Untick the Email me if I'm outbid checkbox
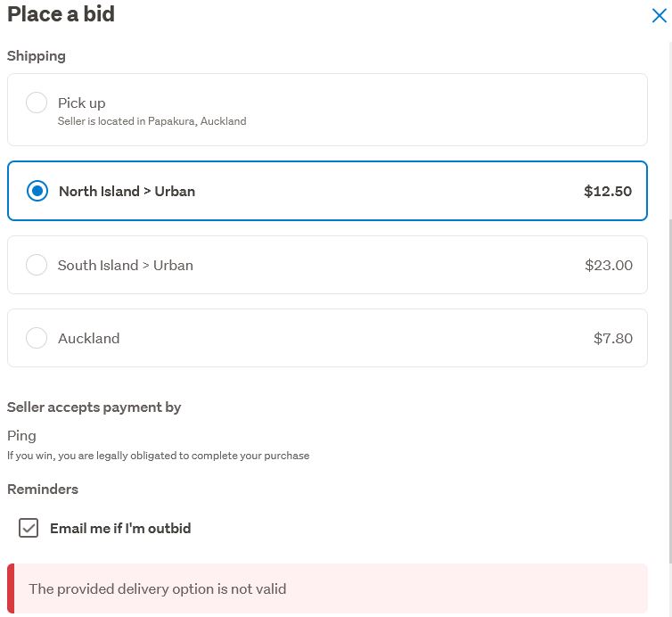The image size is (672, 617). (29, 528)
